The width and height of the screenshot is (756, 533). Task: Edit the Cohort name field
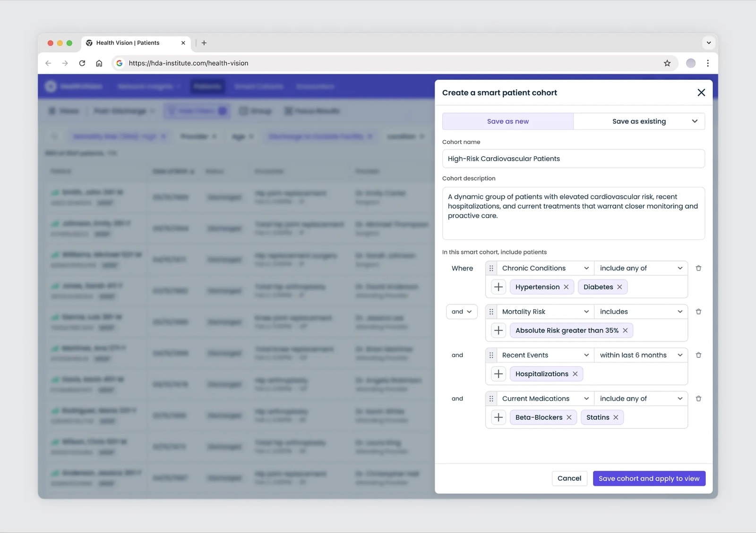[573, 159]
